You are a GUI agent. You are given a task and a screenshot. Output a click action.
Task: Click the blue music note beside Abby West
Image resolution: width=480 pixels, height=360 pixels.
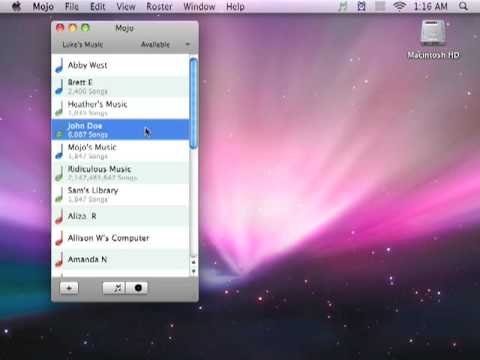tap(60, 65)
